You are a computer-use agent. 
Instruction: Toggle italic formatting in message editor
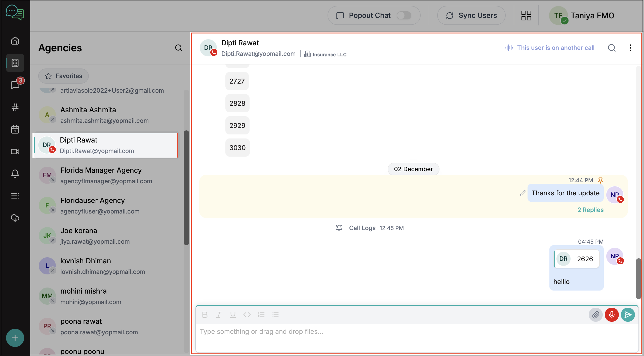coord(219,315)
